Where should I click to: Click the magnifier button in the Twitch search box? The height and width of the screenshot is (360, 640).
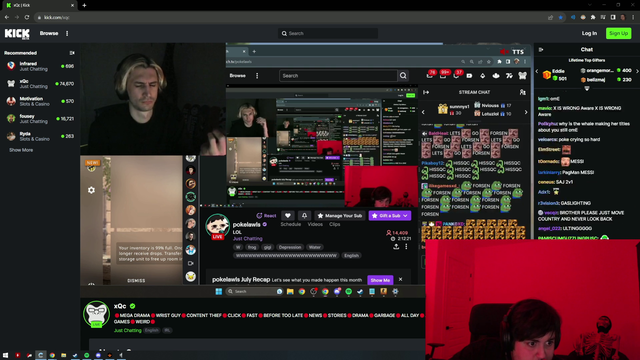403,76
